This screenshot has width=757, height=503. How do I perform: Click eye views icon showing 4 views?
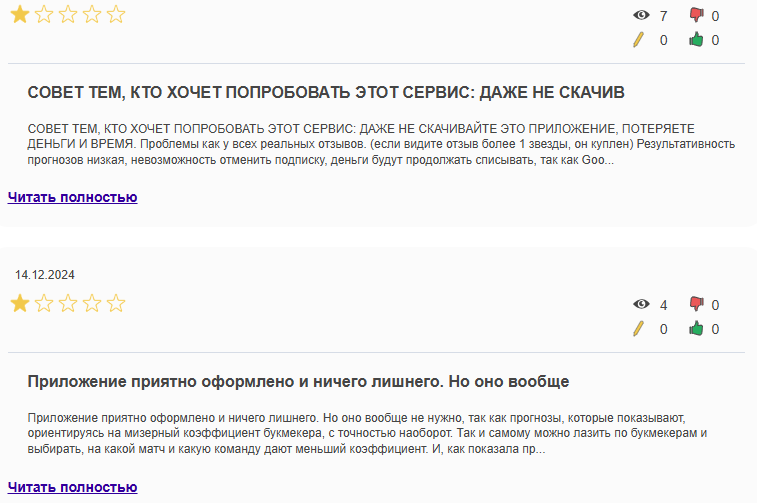click(641, 305)
